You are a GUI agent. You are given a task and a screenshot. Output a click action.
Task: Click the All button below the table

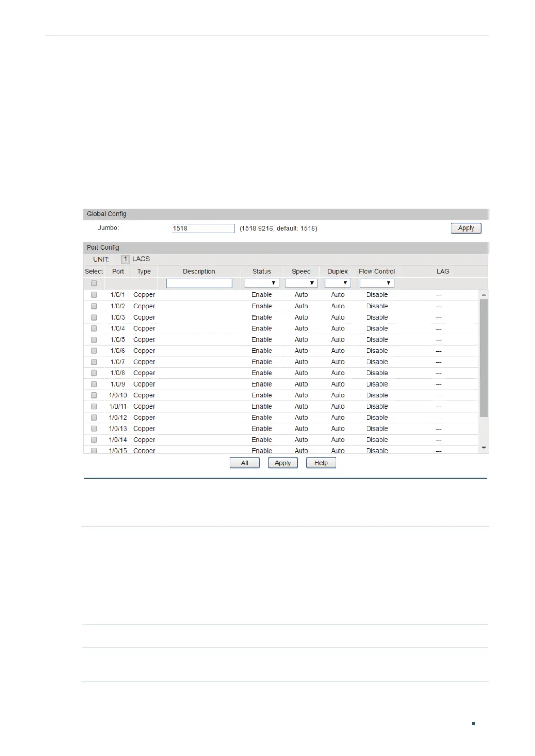click(x=244, y=463)
